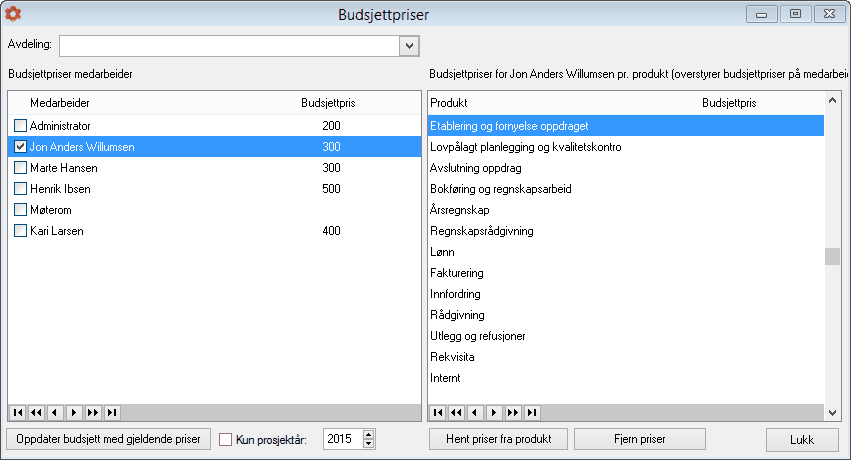Click the Medarbeider column header
This screenshot has width=851, height=460.
coord(60,103)
